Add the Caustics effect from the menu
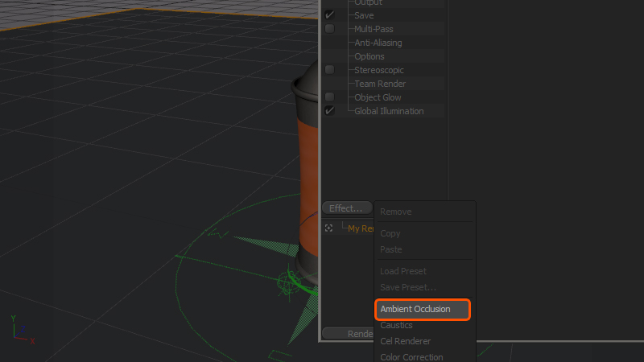 pos(396,325)
